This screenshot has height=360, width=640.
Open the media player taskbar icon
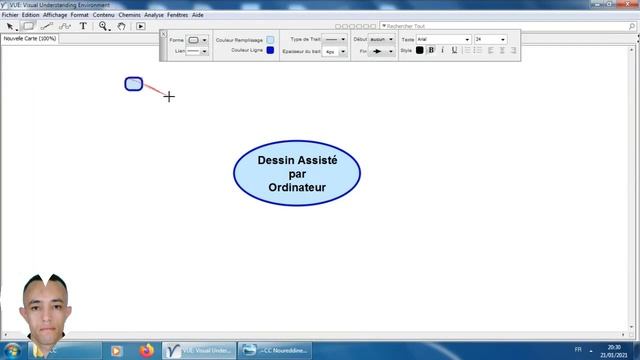pos(116,351)
